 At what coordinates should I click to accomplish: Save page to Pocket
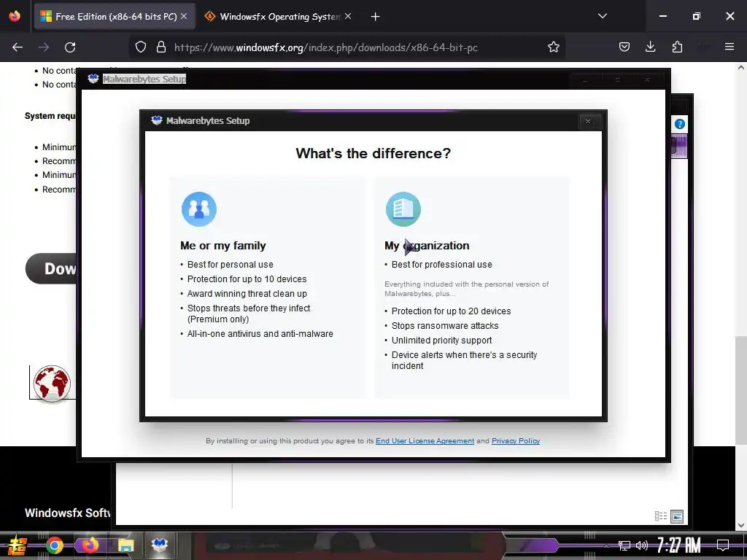(x=624, y=47)
